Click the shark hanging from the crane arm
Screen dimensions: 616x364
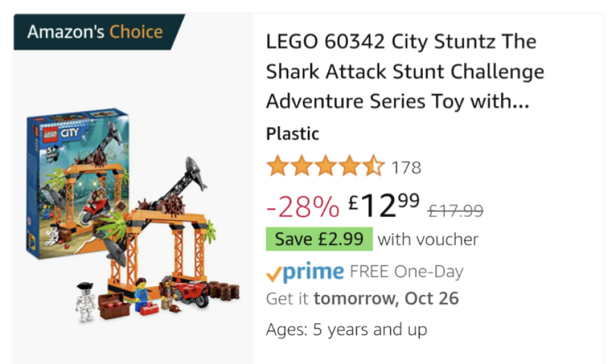(196, 170)
